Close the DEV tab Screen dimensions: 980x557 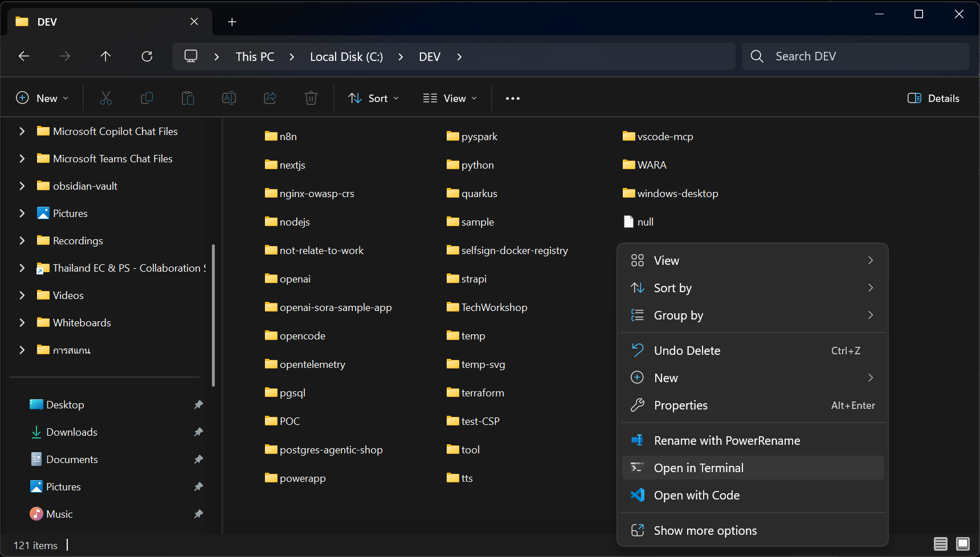coord(194,22)
